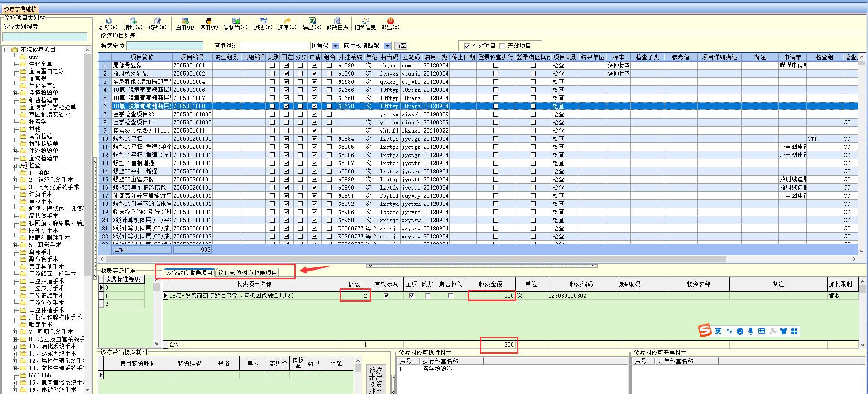Image resolution: width=868 pixels, height=394 pixels.
Task: Click the 搜索定位 search input field
Action: click(x=165, y=46)
